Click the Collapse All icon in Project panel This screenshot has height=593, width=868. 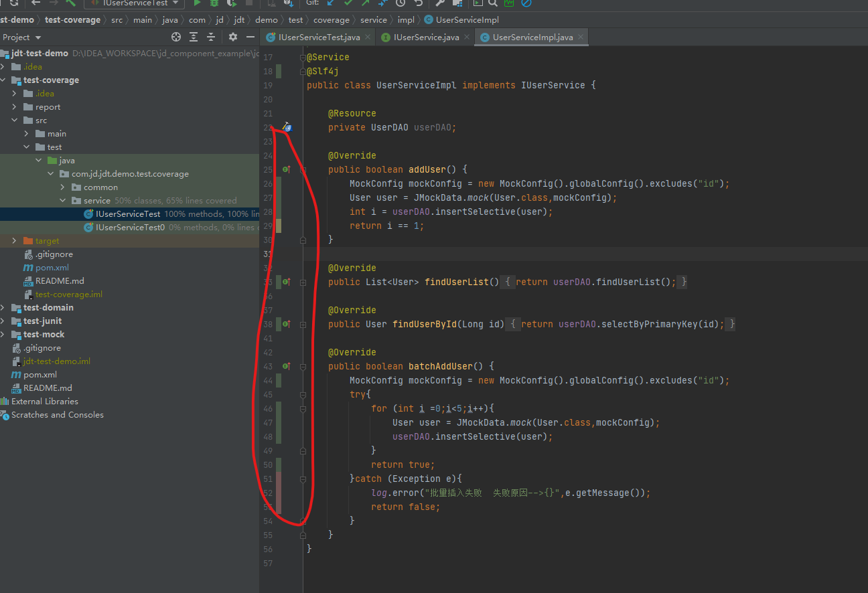coord(211,37)
